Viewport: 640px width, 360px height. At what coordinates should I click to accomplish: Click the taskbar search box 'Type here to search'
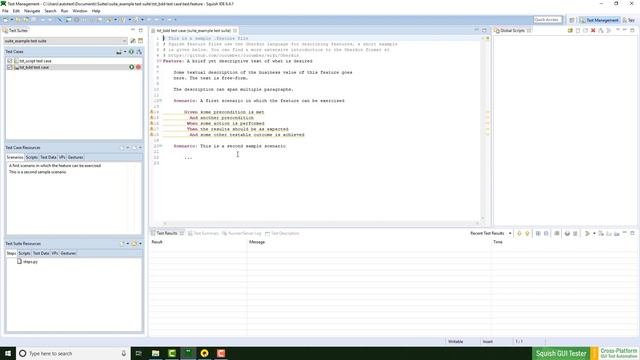(73, 353)
